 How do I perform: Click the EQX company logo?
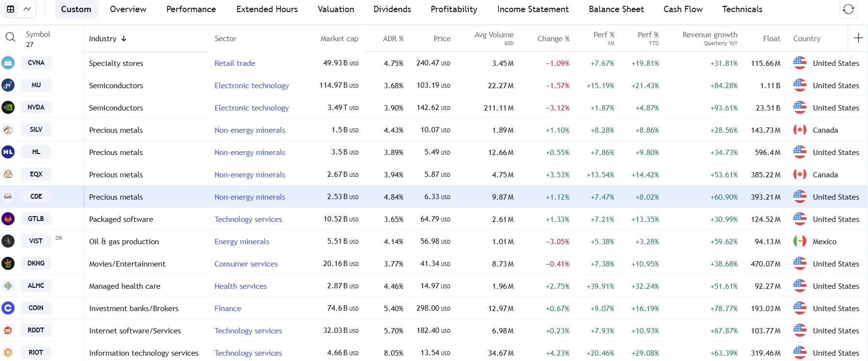pyautogui.click(x=8, y=174)
